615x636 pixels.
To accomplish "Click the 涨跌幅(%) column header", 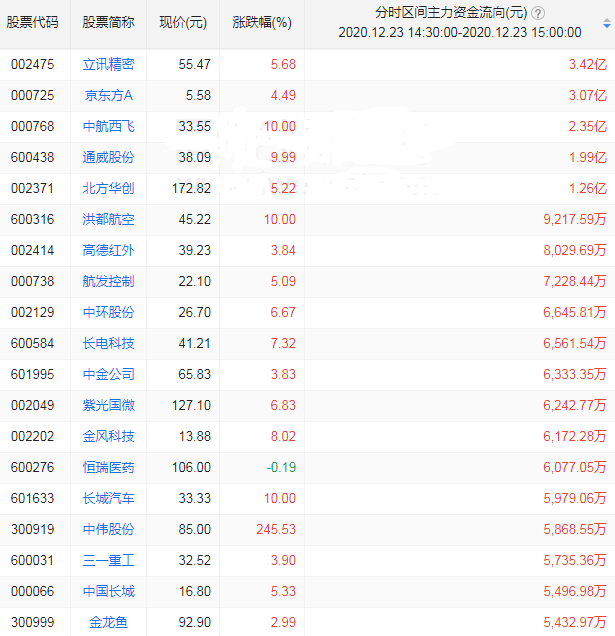I will pyautogui.click(x=262, y=23).
